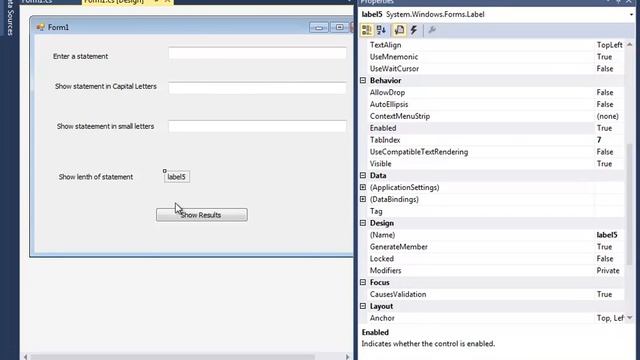Select 'Show stateement in small letters' label
The height and width of the screenshot is (360, 640).
(x=105, y=127)
